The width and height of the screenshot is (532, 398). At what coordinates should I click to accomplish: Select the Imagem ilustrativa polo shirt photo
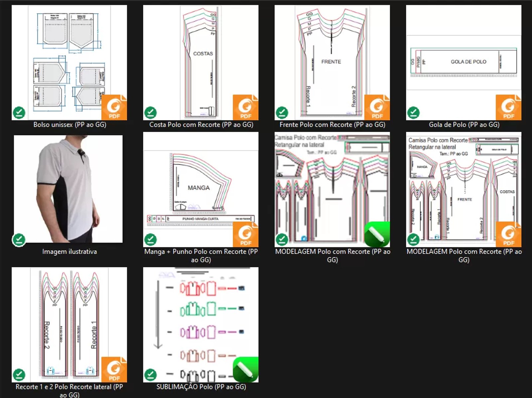point(68,189)
